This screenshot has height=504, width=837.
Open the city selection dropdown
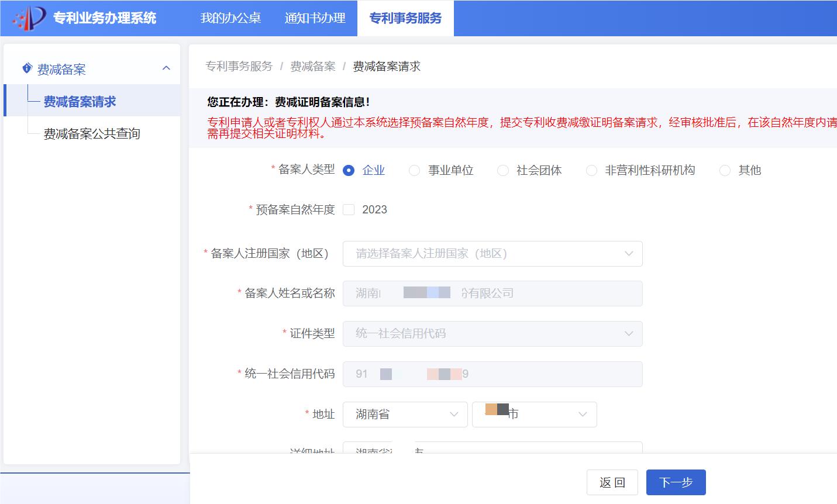pyautogui.click(x=534, y=414)
